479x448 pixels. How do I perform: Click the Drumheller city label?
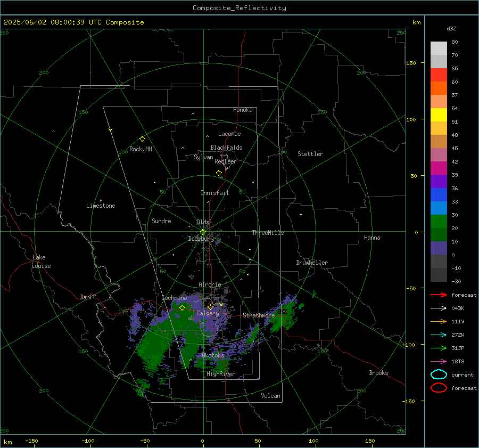pos(312,263)
